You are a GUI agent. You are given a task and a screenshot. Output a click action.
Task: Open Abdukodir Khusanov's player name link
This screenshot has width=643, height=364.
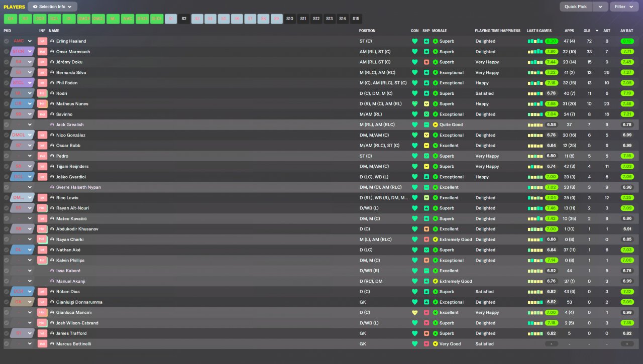tap(77, 229)
